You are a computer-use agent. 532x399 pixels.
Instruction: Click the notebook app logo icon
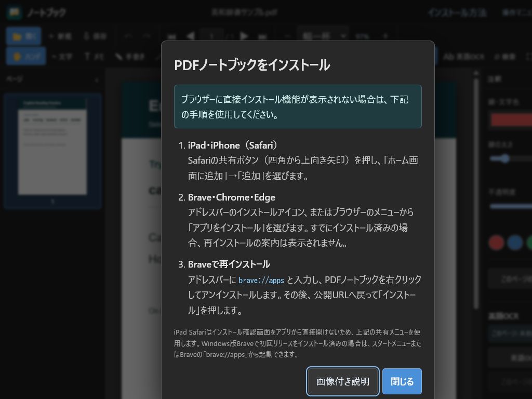click(14, 12)
